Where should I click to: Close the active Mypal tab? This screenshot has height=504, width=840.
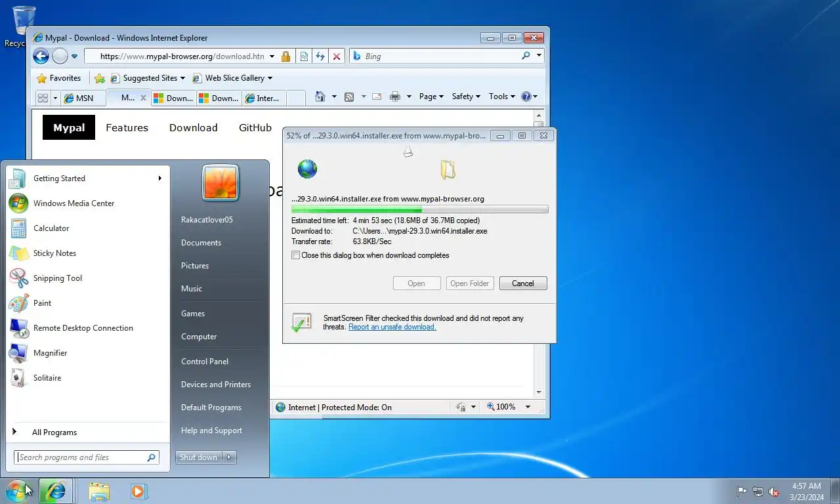pyautogui.click(x=144, y=98)
